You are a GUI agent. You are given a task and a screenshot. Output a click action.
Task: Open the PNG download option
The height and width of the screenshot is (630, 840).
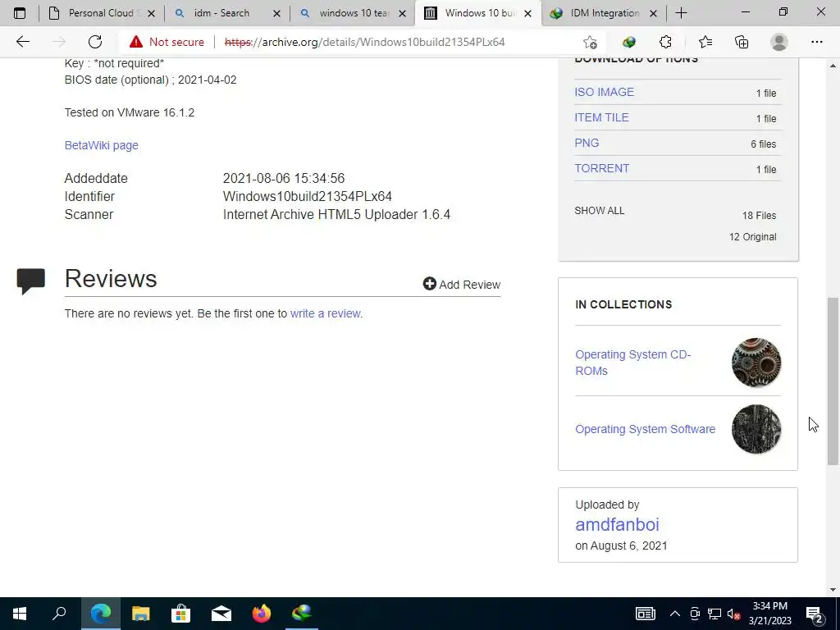(x=587, y=143)
